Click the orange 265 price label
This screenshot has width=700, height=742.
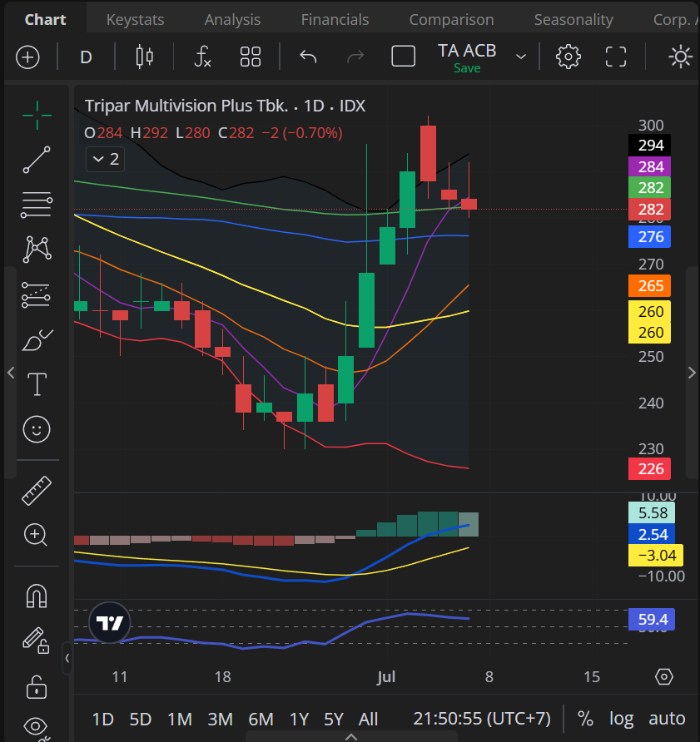coord(649,286)
